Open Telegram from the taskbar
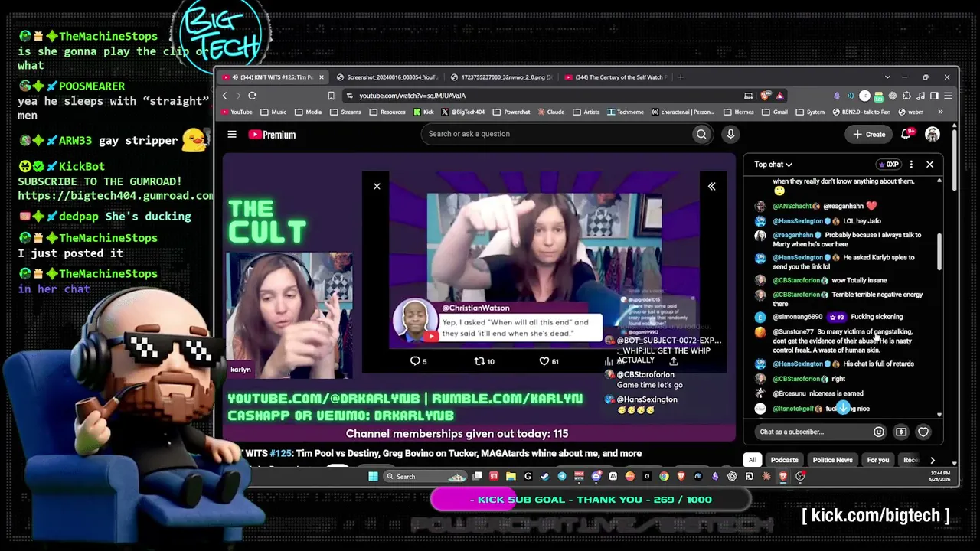 pyautogui.click(x=562, y=476)
